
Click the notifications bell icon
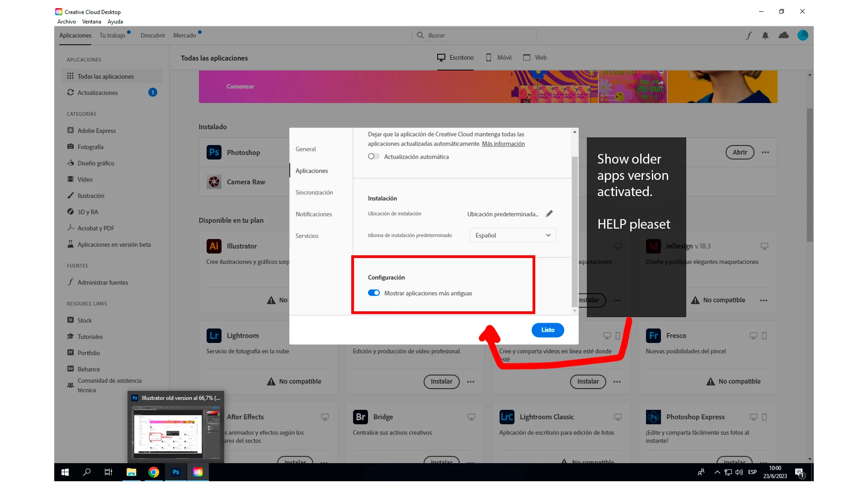[x=765, y=35]
